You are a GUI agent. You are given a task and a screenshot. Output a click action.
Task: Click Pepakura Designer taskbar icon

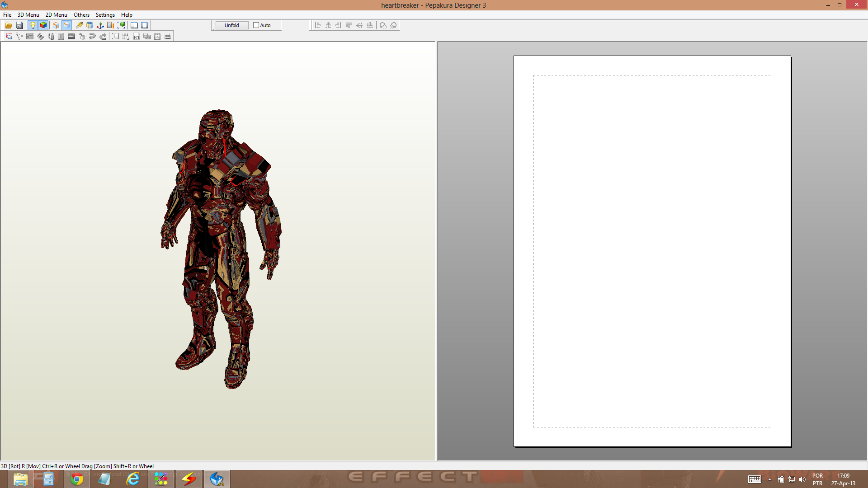[217, 479]
